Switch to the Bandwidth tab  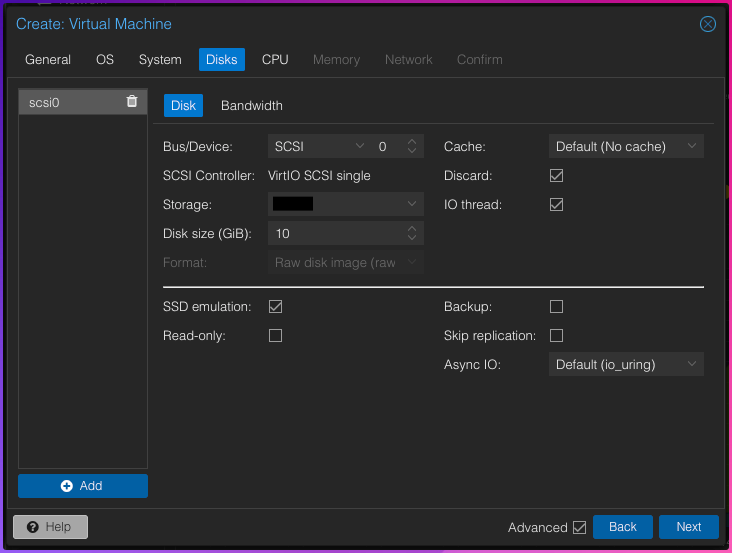(x=251, y=106)
